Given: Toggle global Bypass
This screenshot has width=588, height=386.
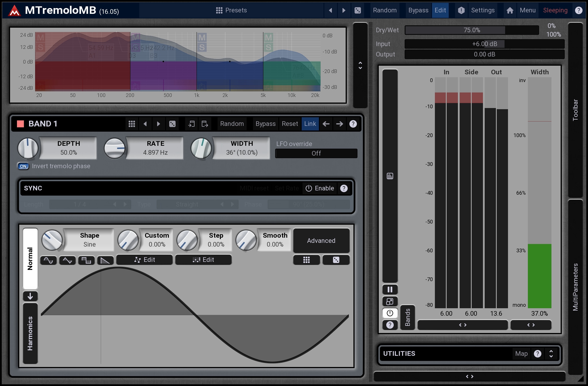Looking at the screenshot, I should tap(418, 10).
